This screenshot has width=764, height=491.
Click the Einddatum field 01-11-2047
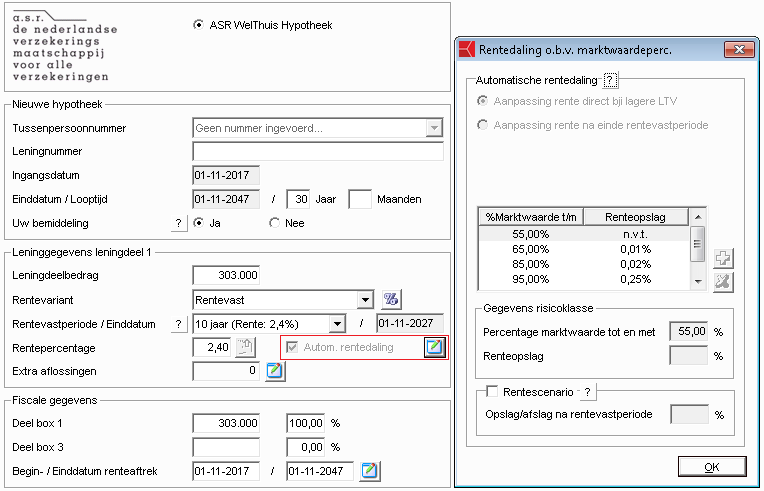pyautogui.click(x=226, y=199)
